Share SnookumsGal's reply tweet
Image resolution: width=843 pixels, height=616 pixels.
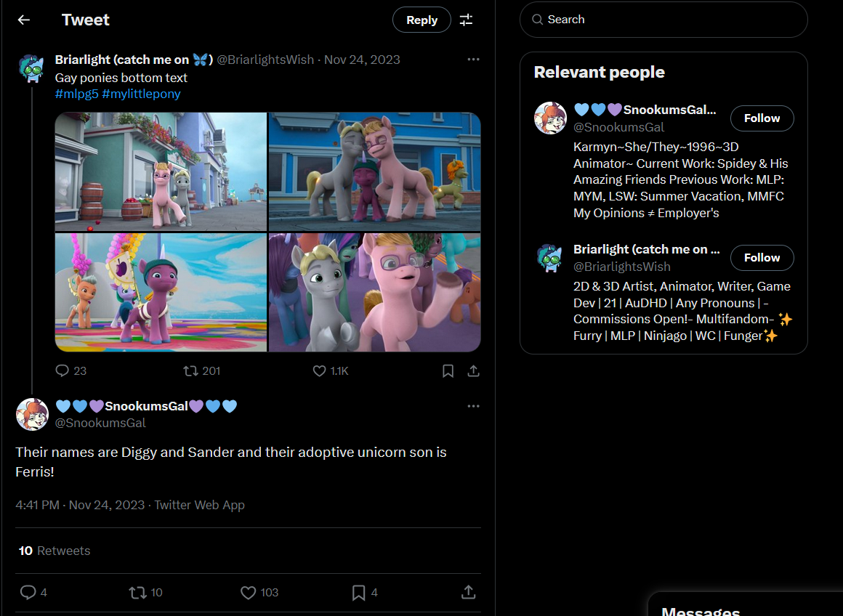(468, 592)
